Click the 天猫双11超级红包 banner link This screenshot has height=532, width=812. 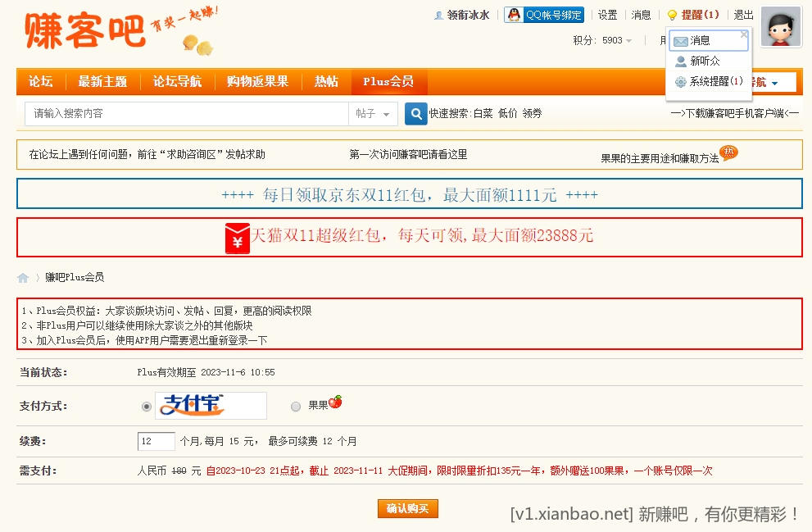422,236
